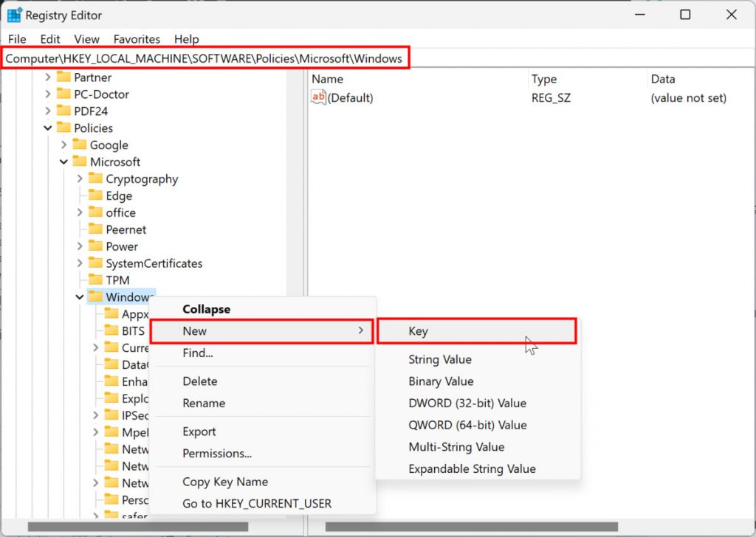Expand the Google key chevron

(x=64, y=145)
